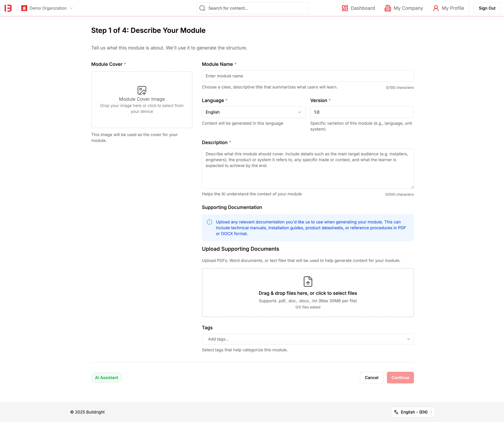
Task: Open My Profile from the navigation bar
Action: point(453,8)
